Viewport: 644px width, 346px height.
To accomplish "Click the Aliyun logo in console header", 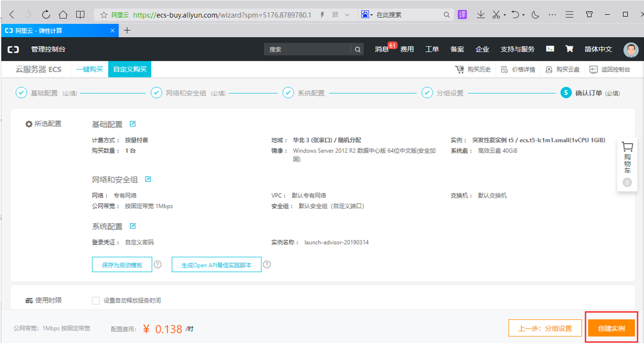I will 14,49.
